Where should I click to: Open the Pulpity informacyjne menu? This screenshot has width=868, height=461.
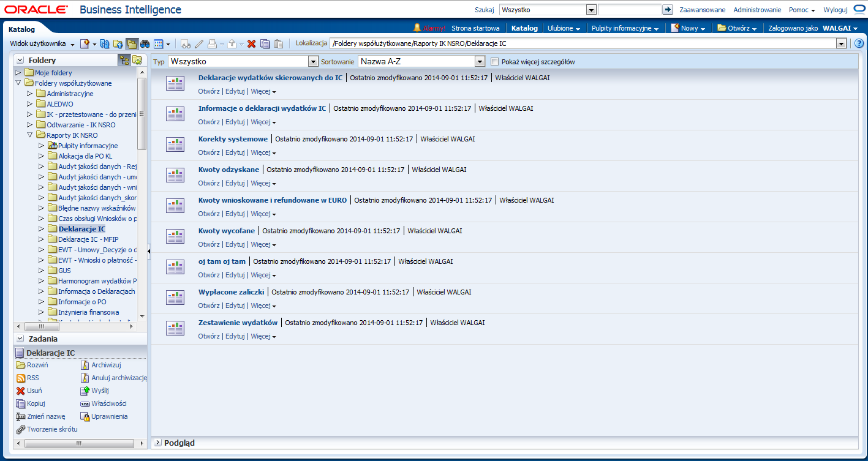point(625,28)
